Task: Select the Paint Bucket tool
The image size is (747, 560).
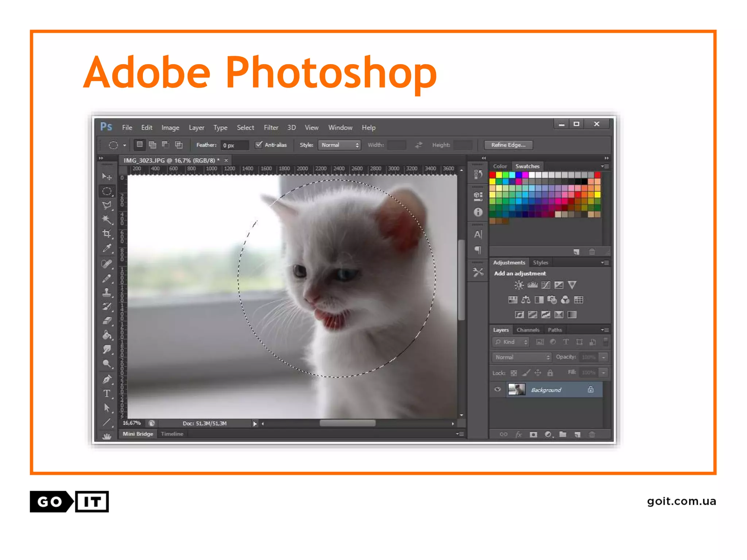Action: 107,335
